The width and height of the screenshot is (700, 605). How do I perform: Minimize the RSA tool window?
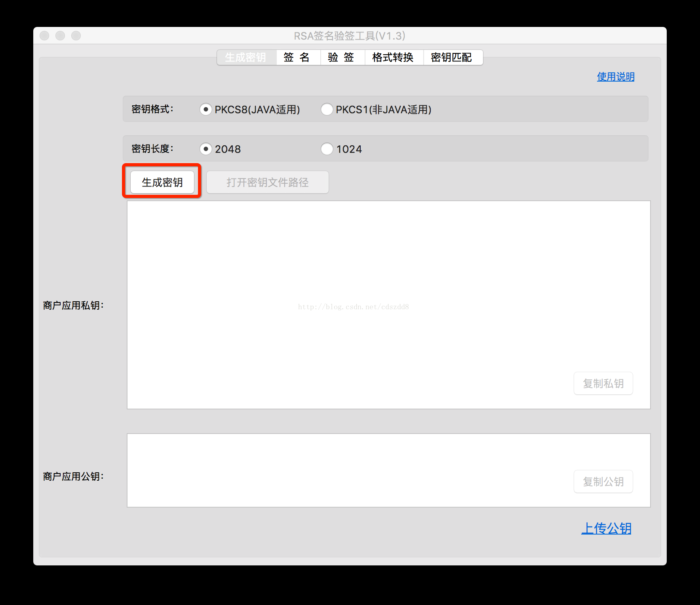click(x=60, y=36)
